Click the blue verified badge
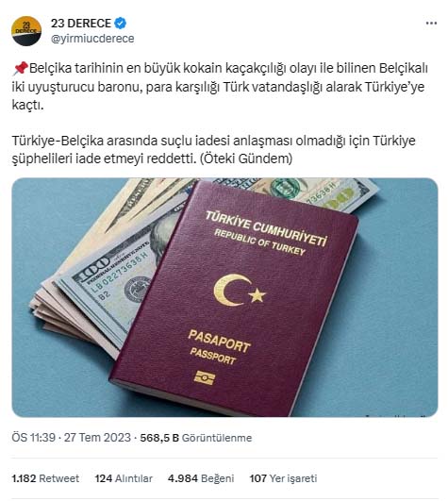Image resolution: width=448 pixels, height=501 pixels. click(121, 24)
